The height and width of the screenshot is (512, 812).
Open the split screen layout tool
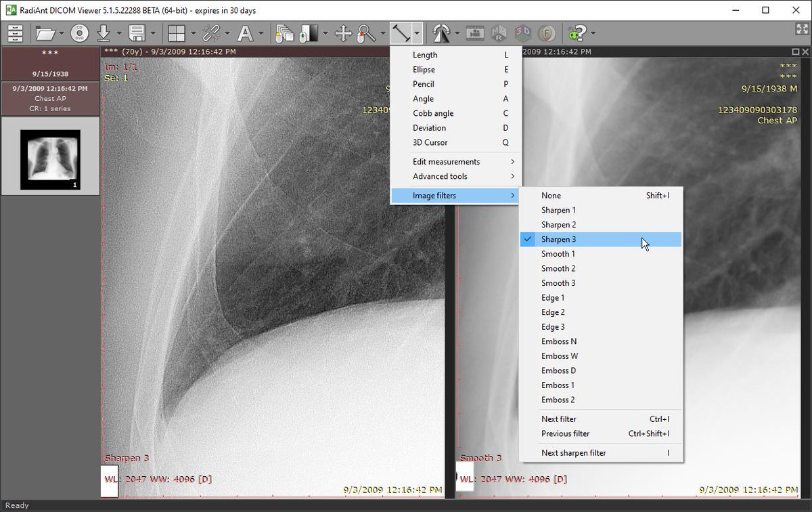(x=177, y=33)
